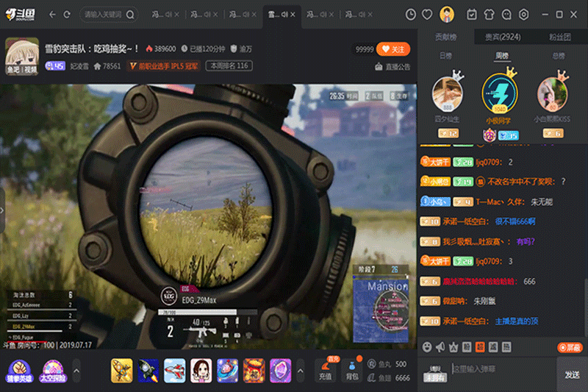Click the search keyword input field
Viewport: 588px width, 392px height.
point(103,14)
